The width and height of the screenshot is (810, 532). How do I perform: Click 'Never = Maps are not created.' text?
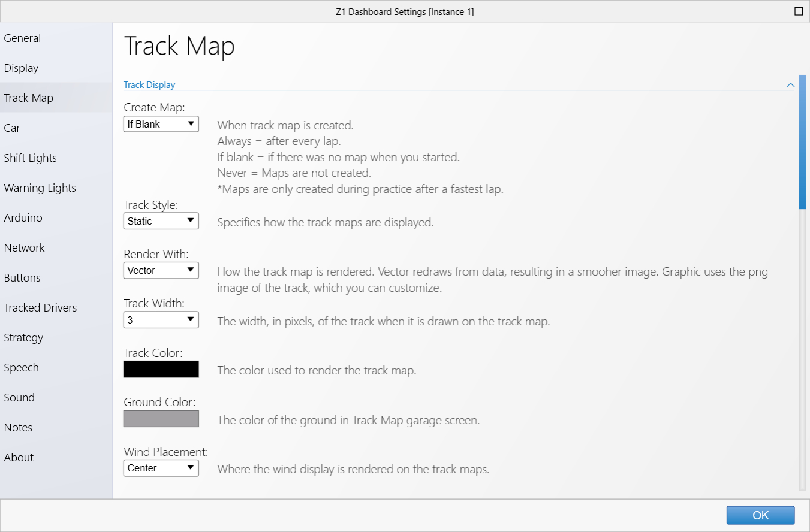pos(294,173)
